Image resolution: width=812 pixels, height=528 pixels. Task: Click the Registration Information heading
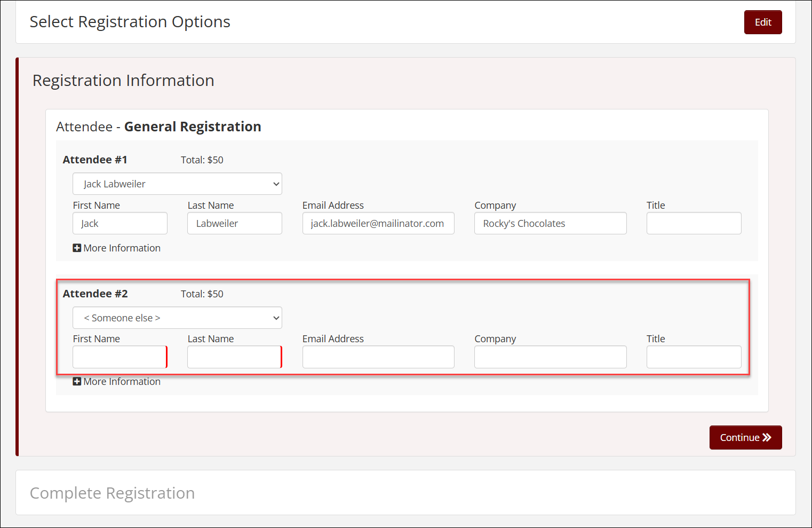coord(123,81)
